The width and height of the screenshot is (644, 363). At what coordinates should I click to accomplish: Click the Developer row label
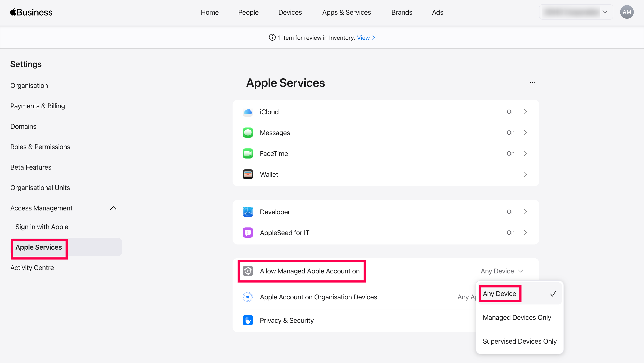click(275, 212)
